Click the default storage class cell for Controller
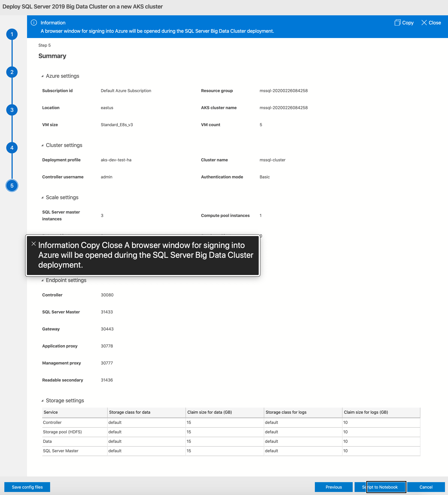The width and height of the screenshot is (448, 495). point(115,422)
